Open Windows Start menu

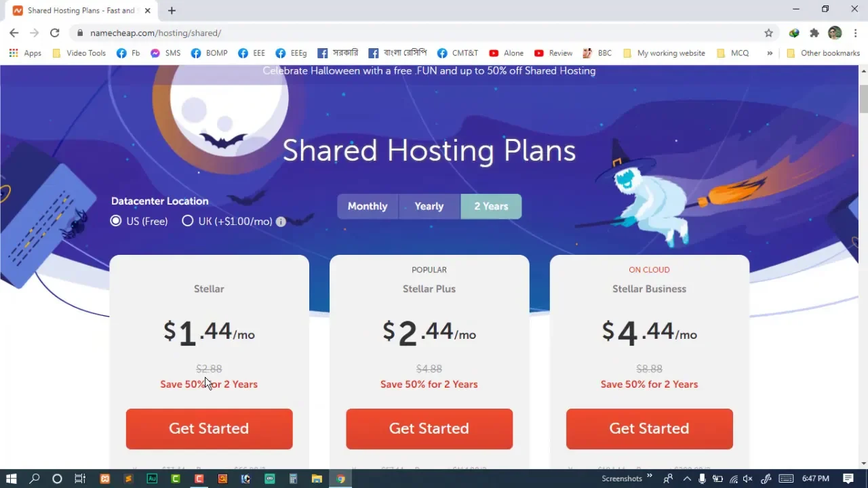click(x=11, y=479)
